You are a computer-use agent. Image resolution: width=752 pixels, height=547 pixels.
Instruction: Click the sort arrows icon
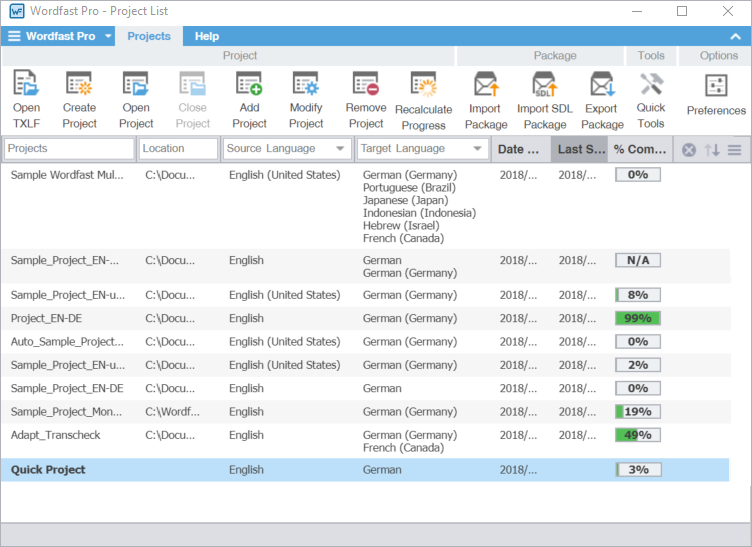tap(712, 150)
